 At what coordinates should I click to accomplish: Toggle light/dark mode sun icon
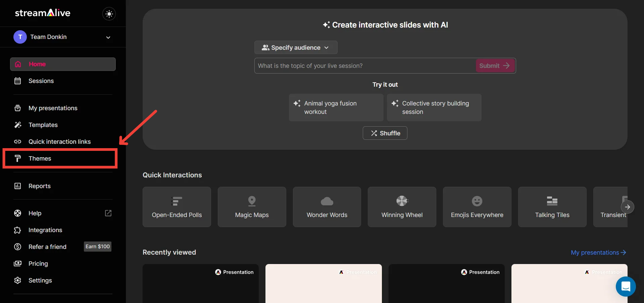109,14
